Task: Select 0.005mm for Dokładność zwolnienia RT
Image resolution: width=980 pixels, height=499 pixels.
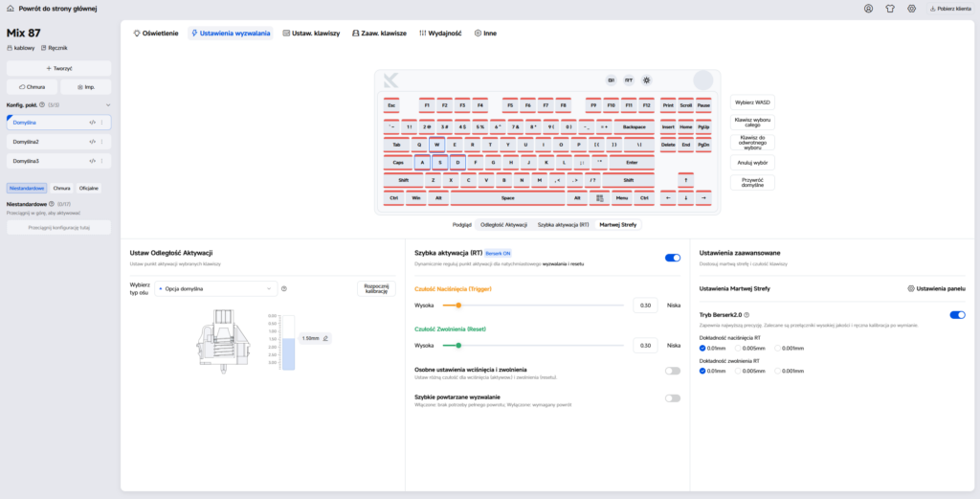Action: pos(738,371)
